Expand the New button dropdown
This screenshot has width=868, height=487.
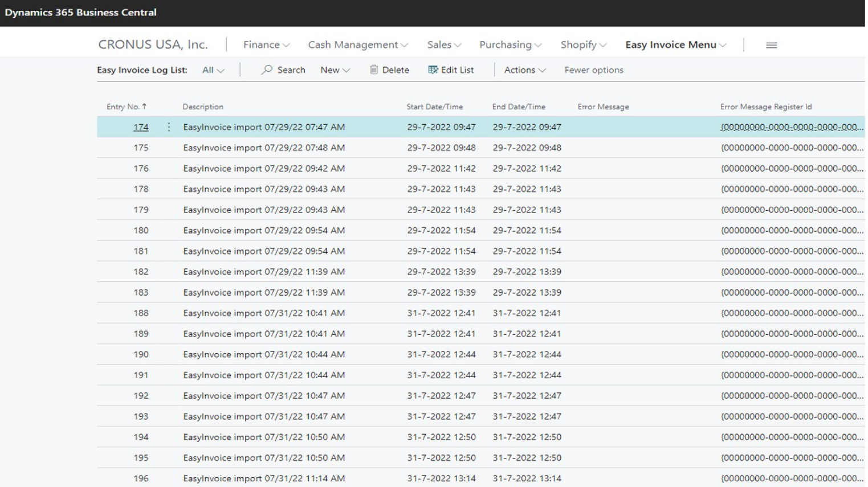335,70
